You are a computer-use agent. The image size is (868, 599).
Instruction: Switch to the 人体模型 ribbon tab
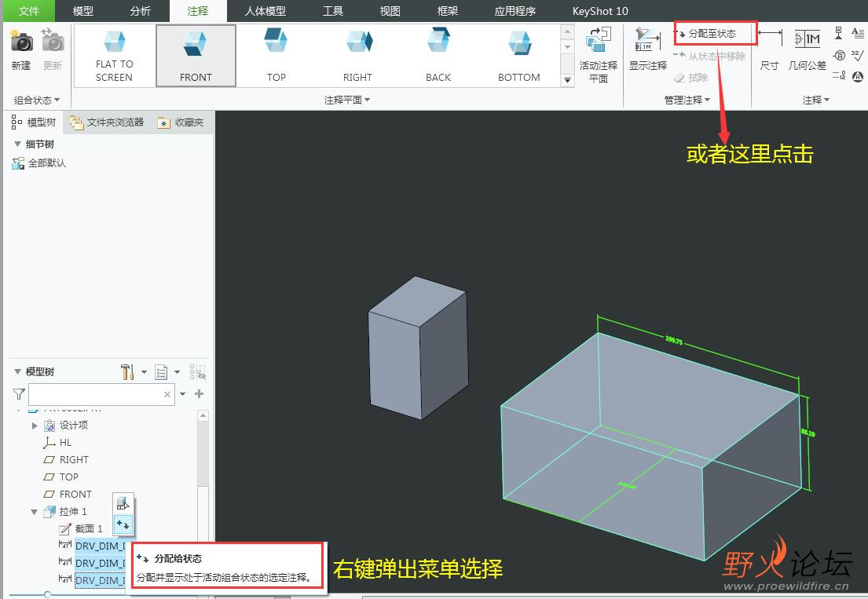(266, 11)
